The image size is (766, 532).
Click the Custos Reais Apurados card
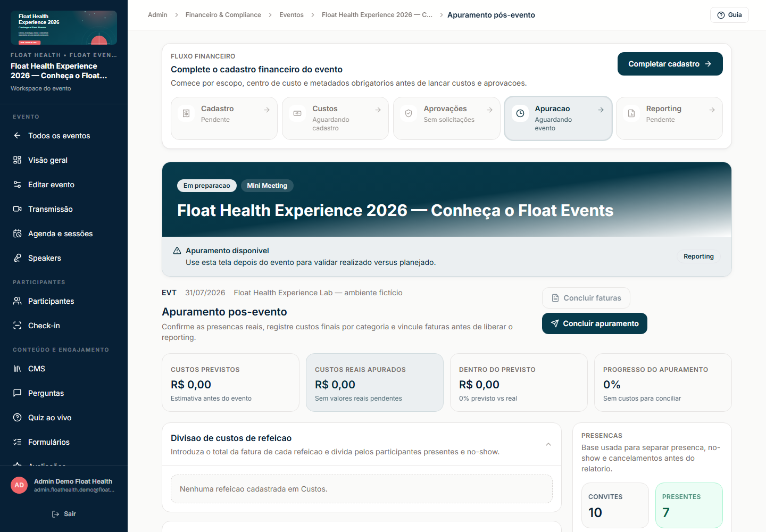(x=374, y=383)
